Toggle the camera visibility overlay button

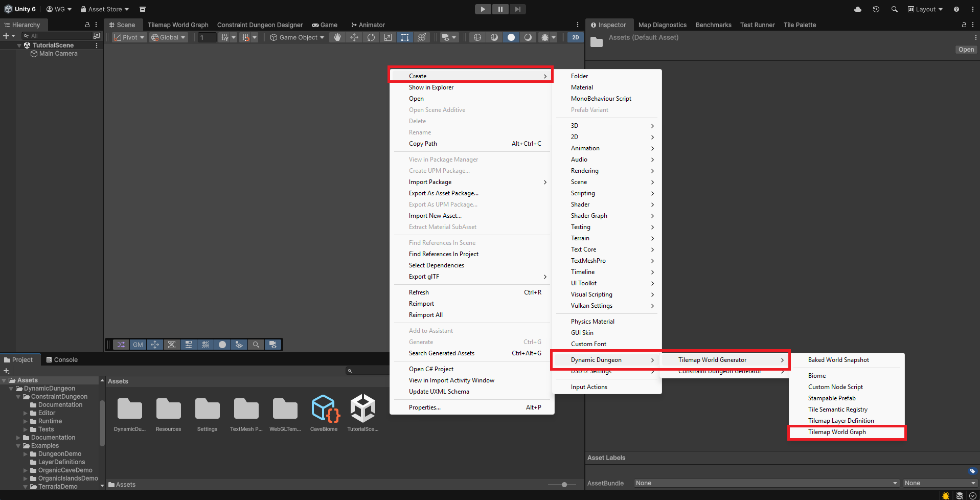coord(273,345)
